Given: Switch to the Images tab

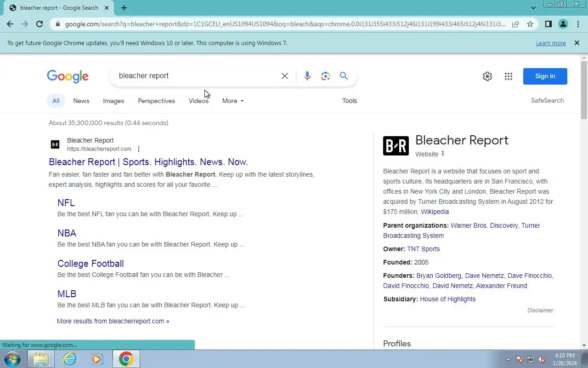Looking at the screenshot, I should click(x=113, y=101).
